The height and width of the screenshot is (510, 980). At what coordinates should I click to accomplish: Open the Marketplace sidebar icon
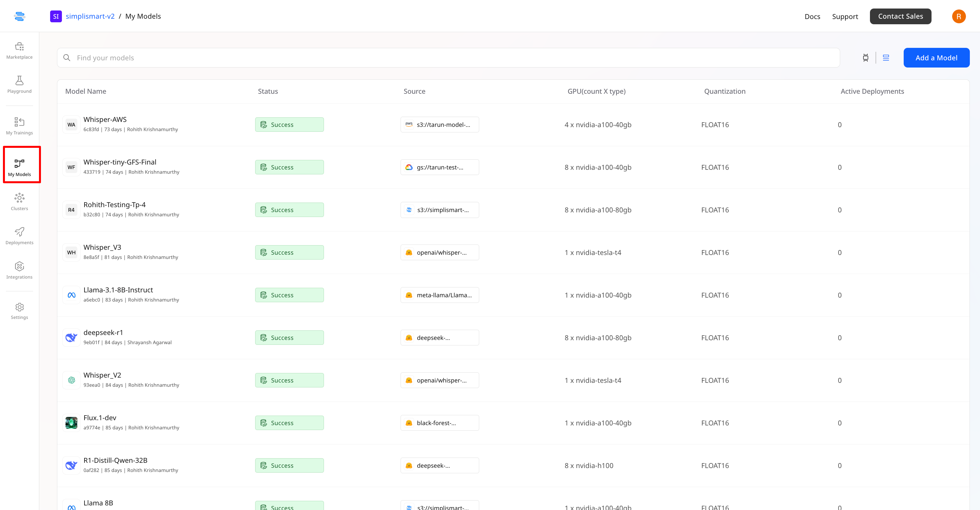click(19, 50)
